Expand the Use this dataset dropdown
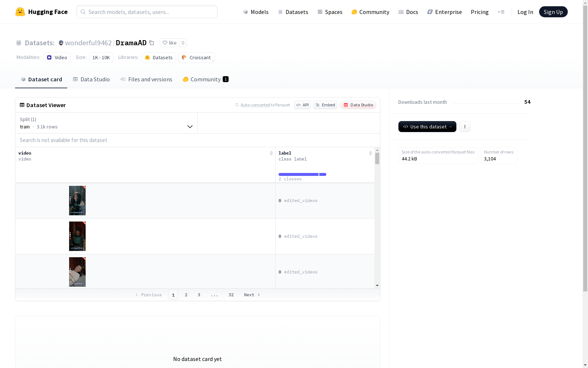This screenshot has height=368, width=588. coord(427,127)
